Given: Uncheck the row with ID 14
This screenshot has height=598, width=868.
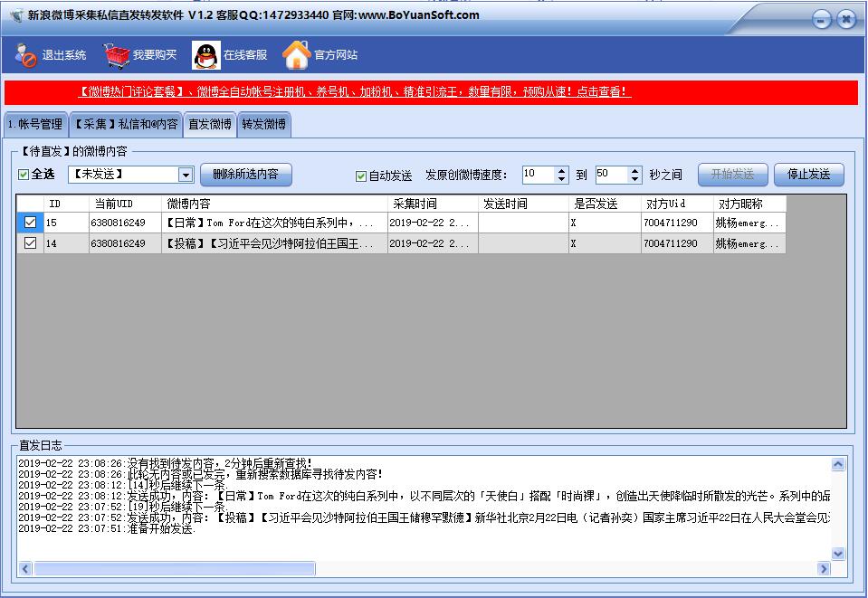Looking at the screenshot, I should pos(31,242).
